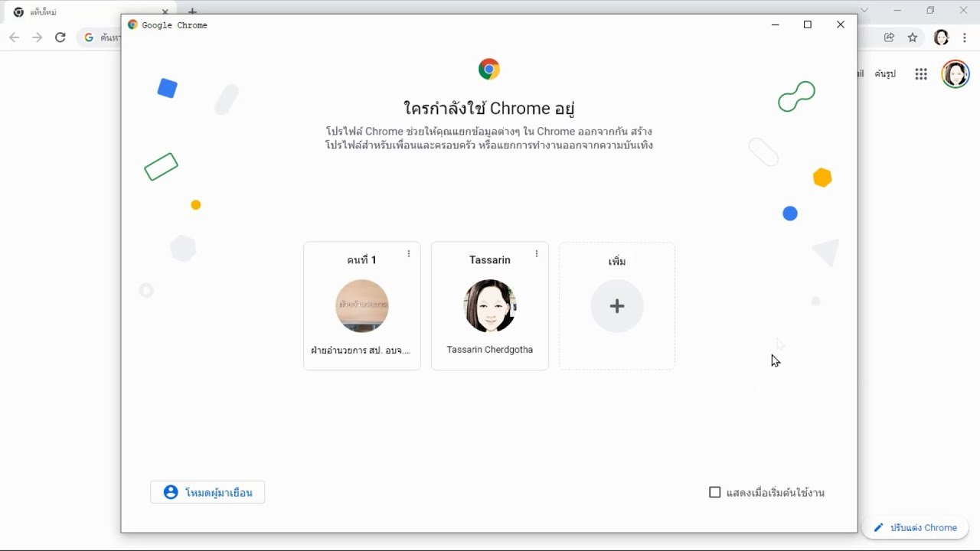Restore down the background browser window

pyautogui.click(x=931, y=11)
